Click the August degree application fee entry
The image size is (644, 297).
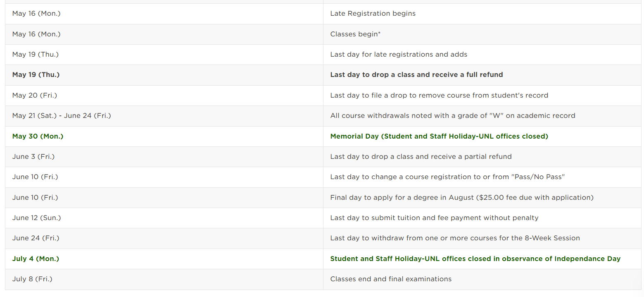click(x=462, y=198)
